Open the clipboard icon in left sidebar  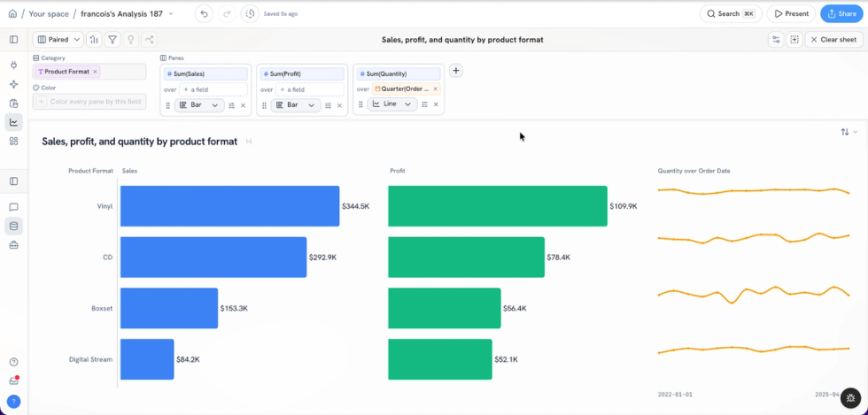tap(14, 104)
